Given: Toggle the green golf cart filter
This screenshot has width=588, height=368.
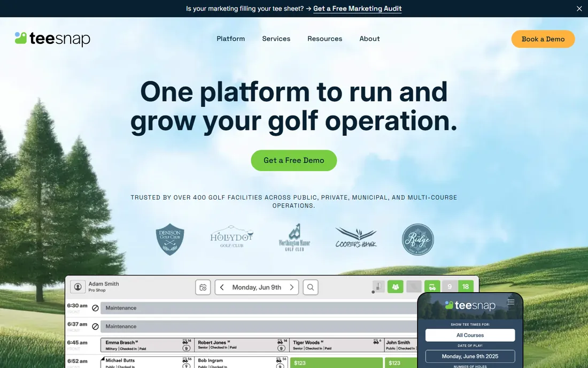Looking at the screenshot, I should tap(432, 287).
